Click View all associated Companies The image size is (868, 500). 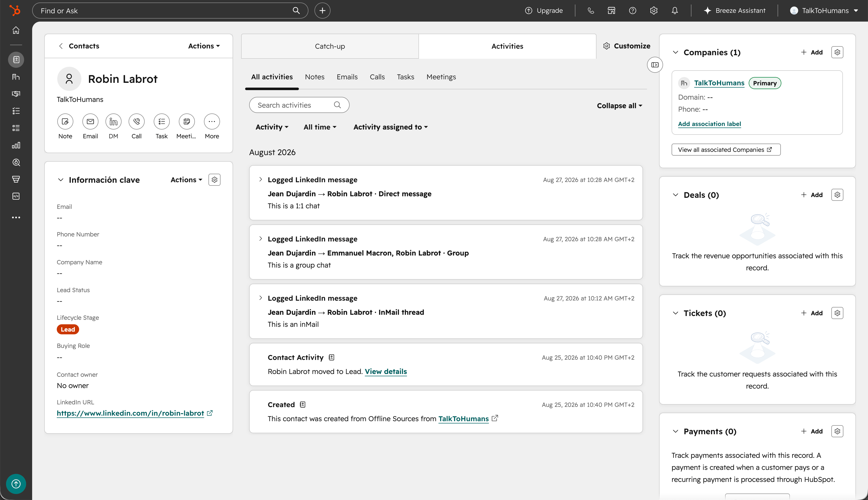(726, 150)
